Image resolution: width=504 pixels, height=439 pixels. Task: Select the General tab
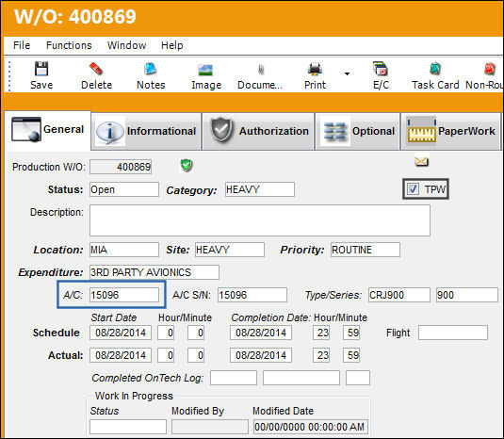[47, 130]
